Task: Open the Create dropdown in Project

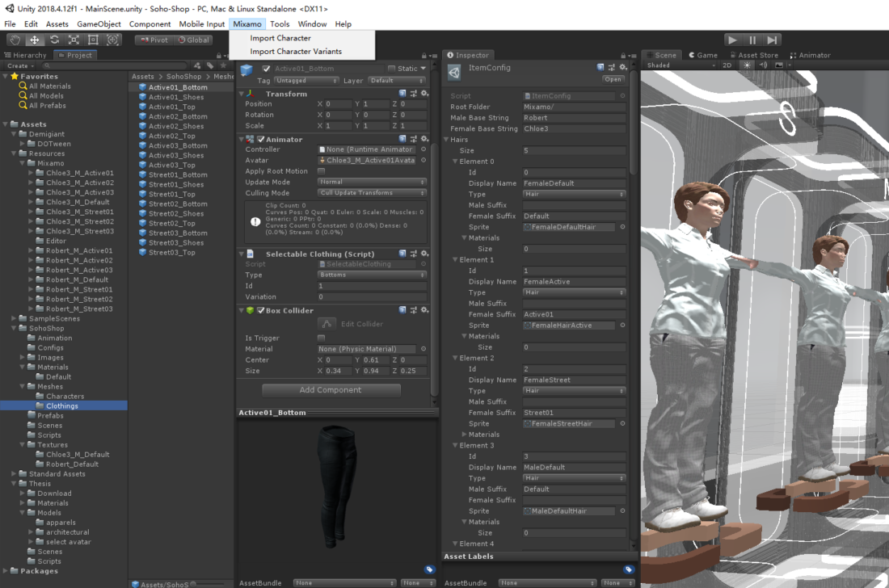Action: click(20, 65)
